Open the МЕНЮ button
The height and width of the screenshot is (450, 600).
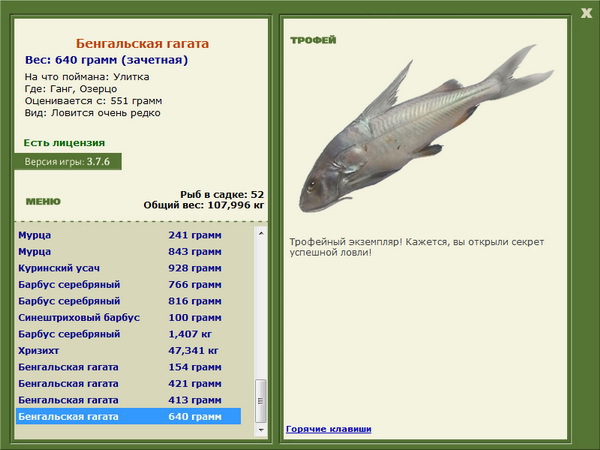tap(43, 201)
